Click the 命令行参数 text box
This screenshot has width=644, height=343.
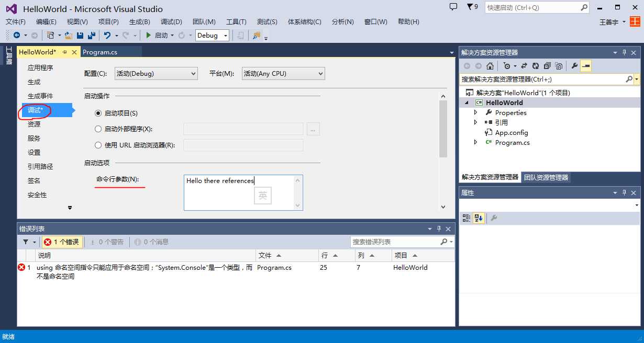(243, 192)
